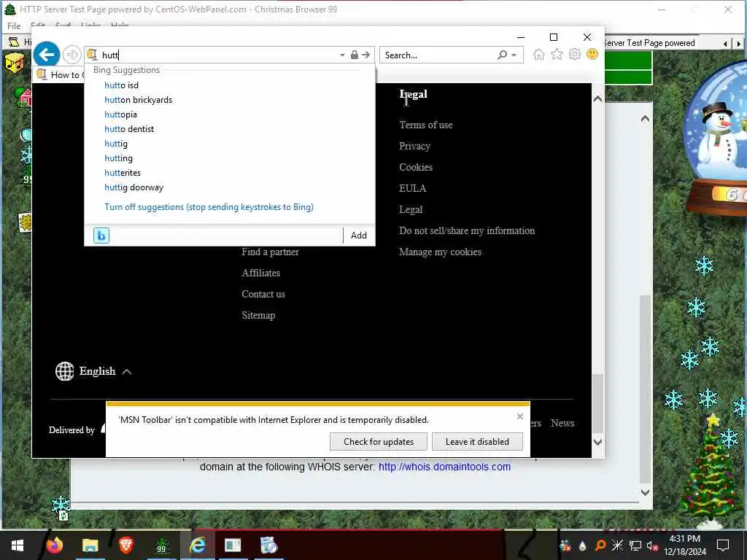Open the address bar autocomplete dropdown arrow

coord(342,55)
